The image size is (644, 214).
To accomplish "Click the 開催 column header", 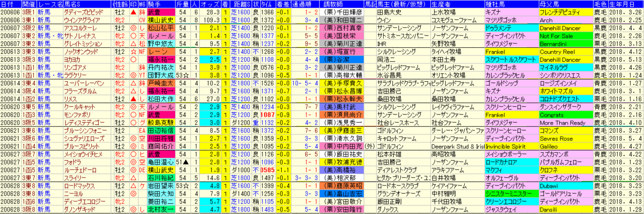I will pyautogui.click(x=29, y=4).
